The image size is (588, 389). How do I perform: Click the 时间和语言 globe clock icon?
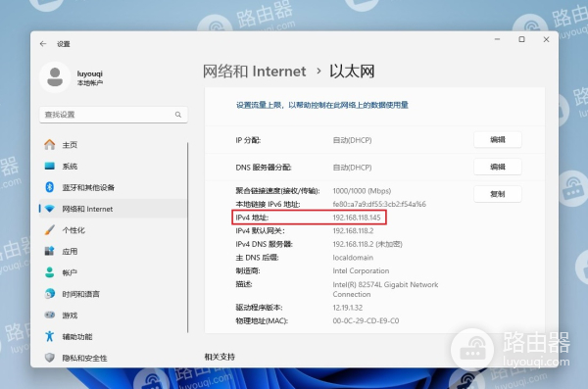click(50, 294)
